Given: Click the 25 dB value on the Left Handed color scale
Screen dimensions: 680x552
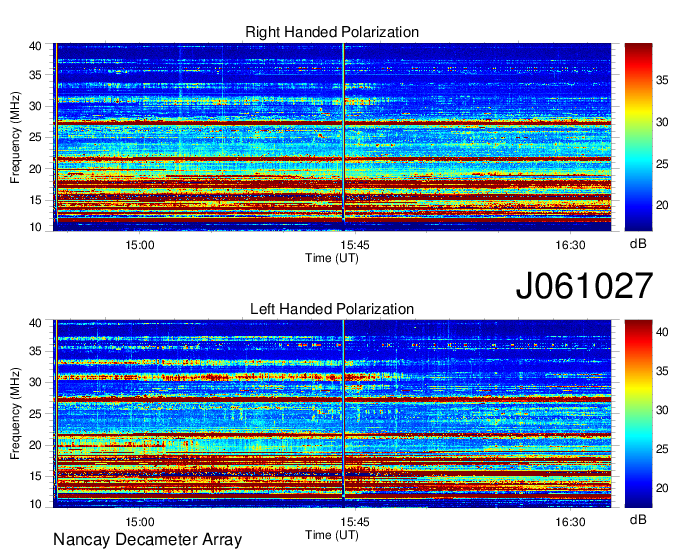Looking at the screenshot, I should [x=662, y=449].
